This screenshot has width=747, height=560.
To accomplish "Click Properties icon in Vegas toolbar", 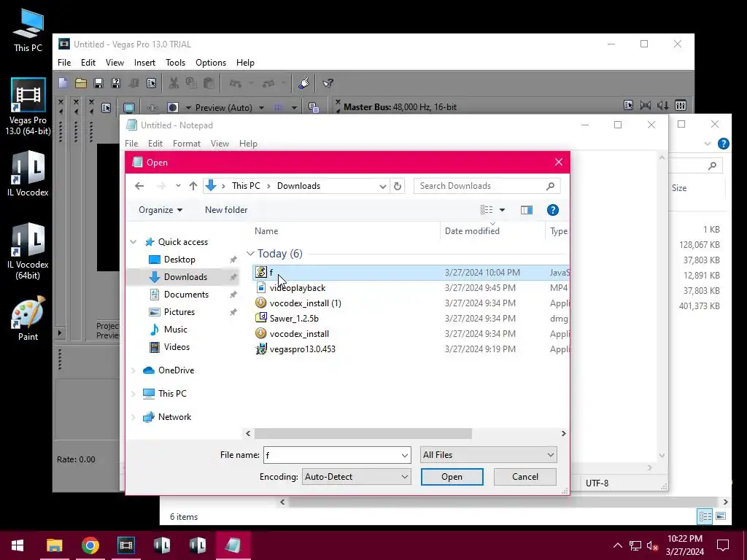I will [x=152, y=83].
